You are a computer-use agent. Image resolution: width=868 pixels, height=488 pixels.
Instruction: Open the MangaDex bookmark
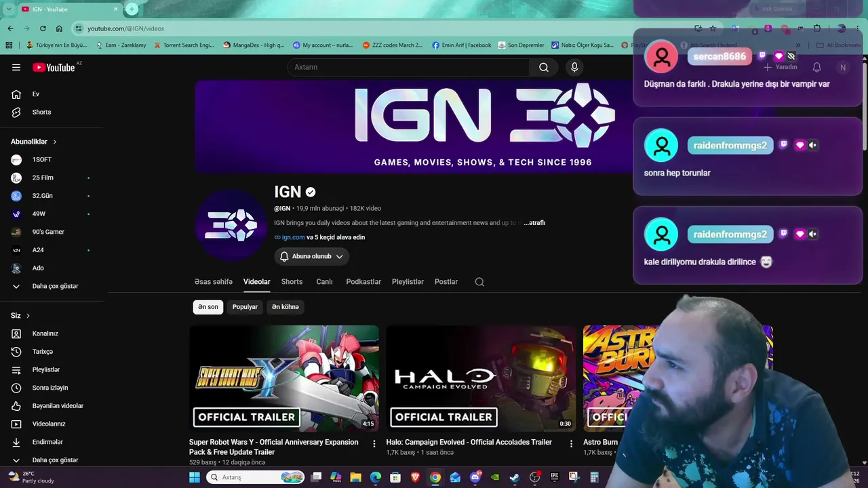254,45
